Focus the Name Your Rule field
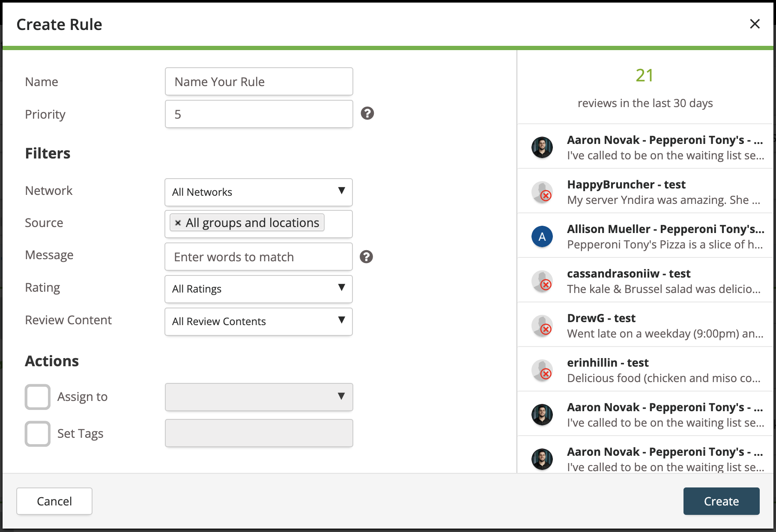 click(x=259, y=81)
